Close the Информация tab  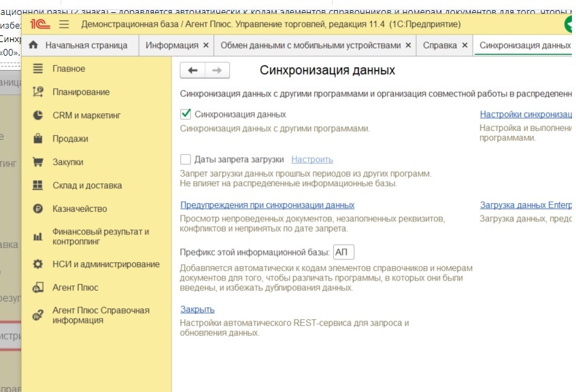206,45
